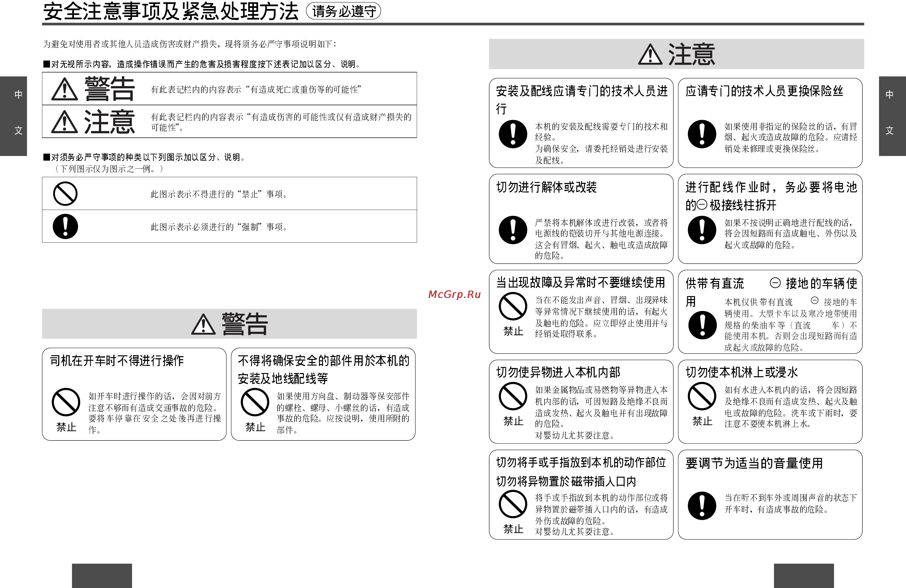Image resolution: width=906 pixels, height=588 pixels.
Task: Click the large 注意 word in legend table
Action: click(110, 122)
